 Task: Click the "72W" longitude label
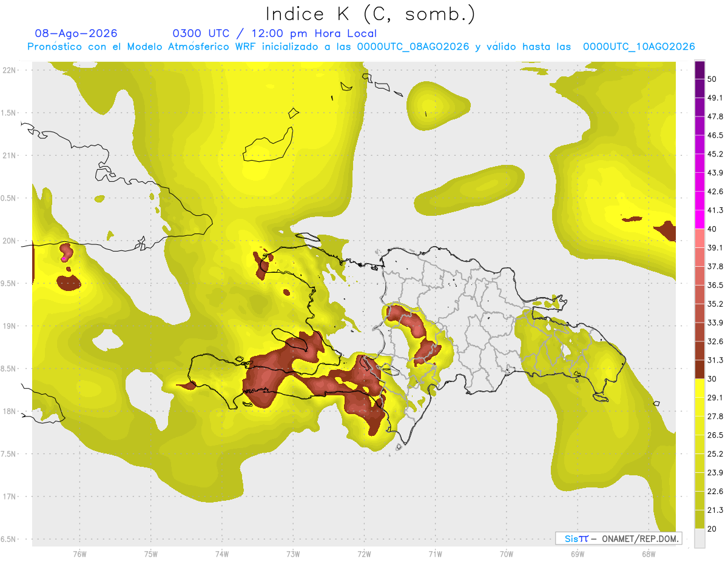coord(364,554)
